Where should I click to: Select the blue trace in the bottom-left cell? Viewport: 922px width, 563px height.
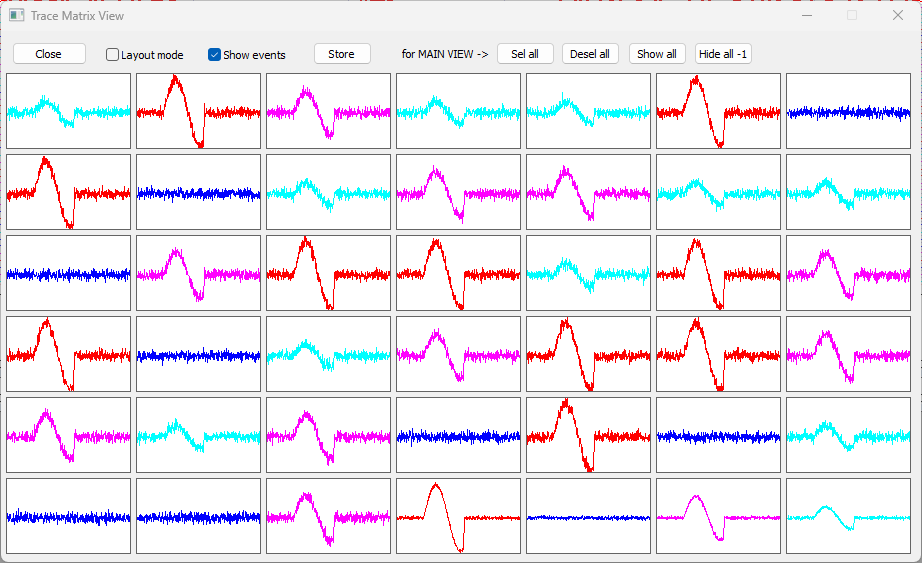point(68,516)
